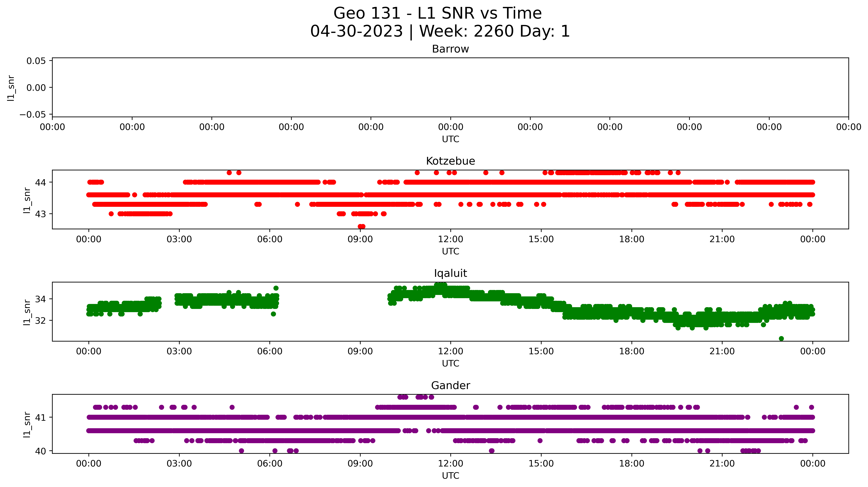Select the Iqaluit subplot title

[x=450, y=273]
